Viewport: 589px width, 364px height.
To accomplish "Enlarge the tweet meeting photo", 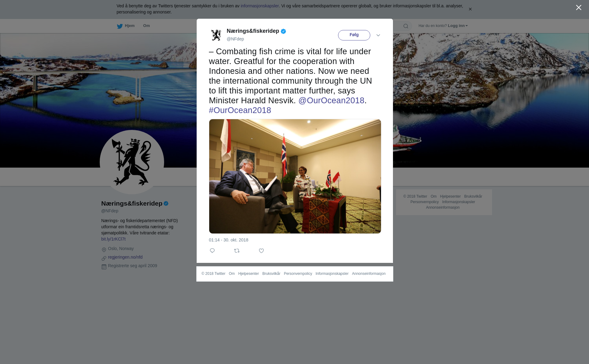I will (x=295, y=176).
